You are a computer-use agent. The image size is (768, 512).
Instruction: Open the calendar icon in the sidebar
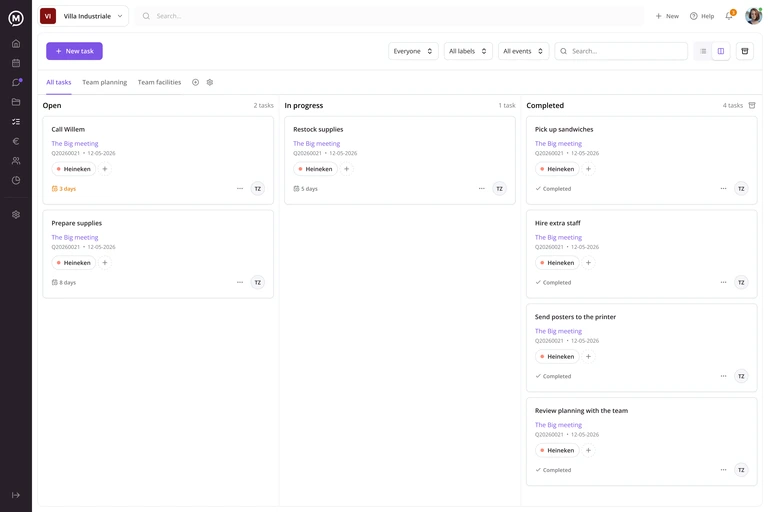tap(16, 63)
